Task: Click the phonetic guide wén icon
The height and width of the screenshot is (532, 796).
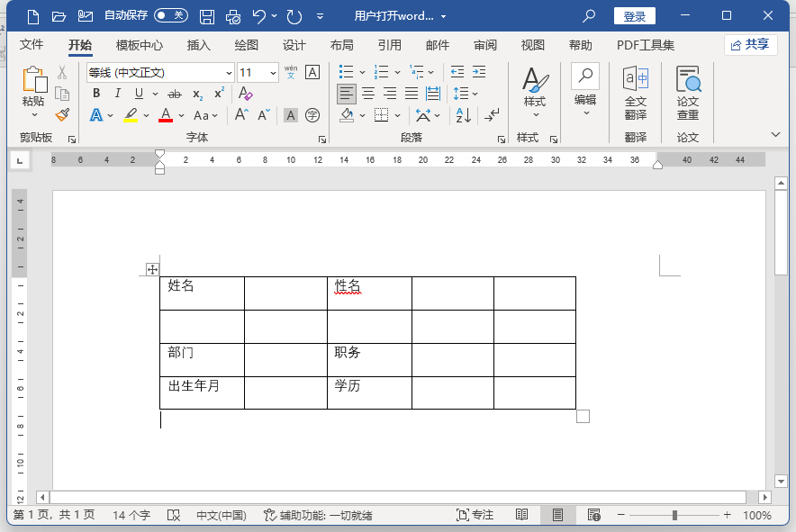Action: tap(291, 72)
